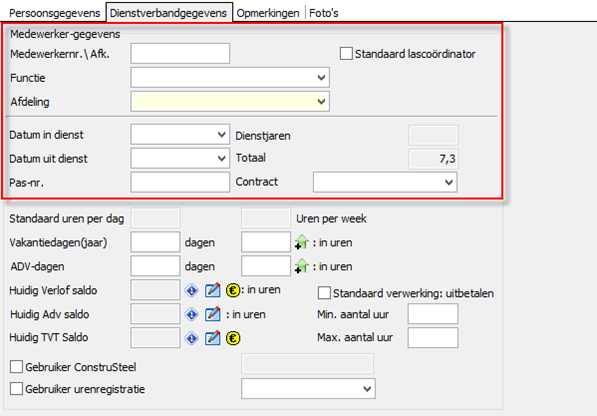Click green arrow icon for ADV-dagen hours
The image size is (597, 416).
(x=302, y=266)
